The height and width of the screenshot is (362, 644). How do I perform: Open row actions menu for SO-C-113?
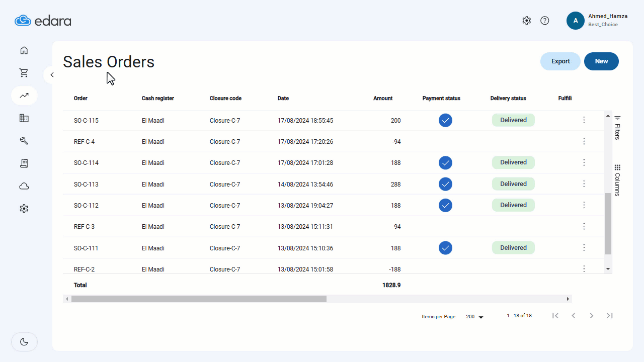click(584, 184)
